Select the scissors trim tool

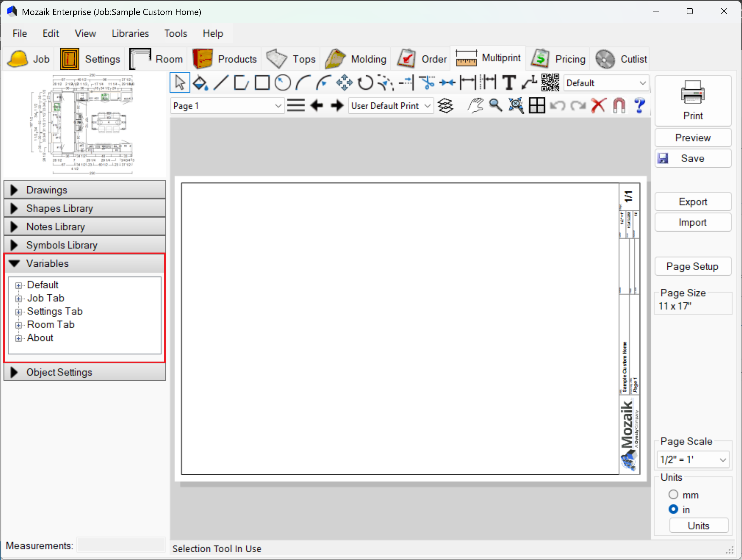point(427,83)
